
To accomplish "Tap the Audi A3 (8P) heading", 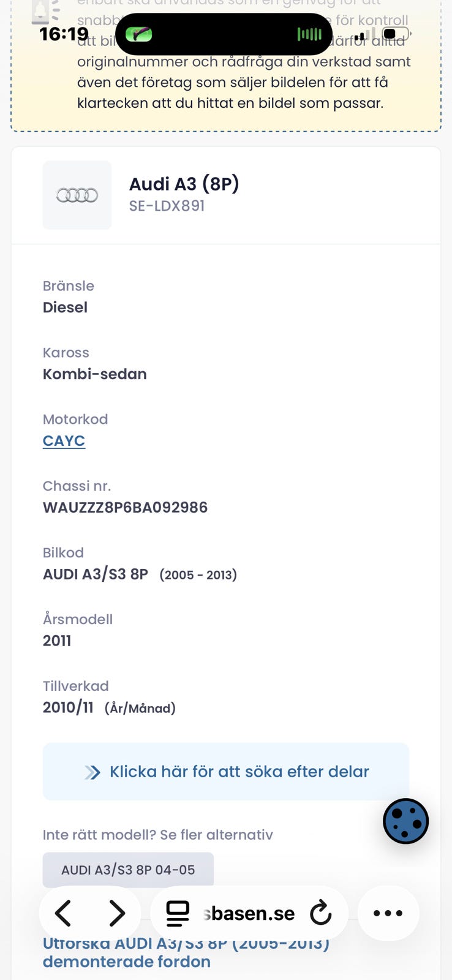I will pos(184,184).
